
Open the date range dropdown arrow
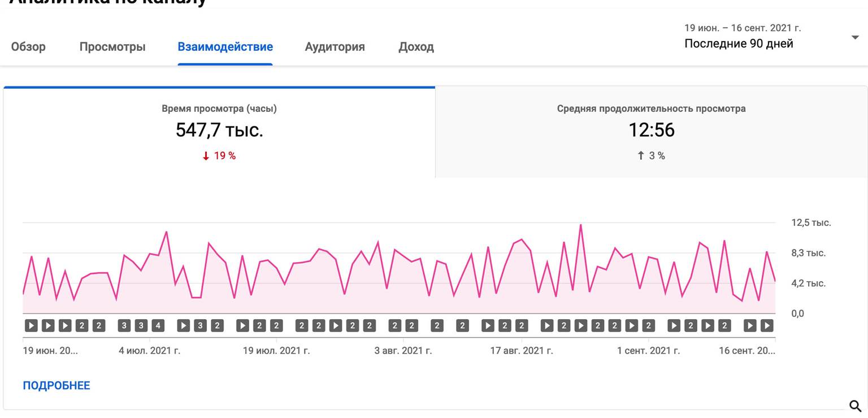click(855, 37)
